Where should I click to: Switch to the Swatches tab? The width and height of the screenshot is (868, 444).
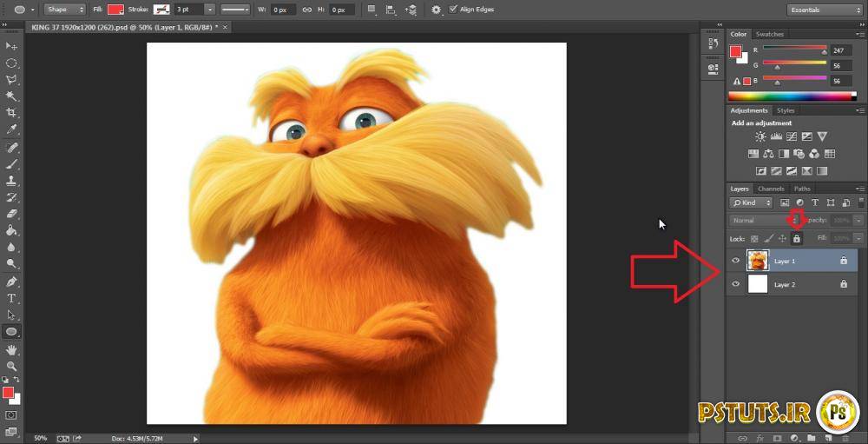769,34
